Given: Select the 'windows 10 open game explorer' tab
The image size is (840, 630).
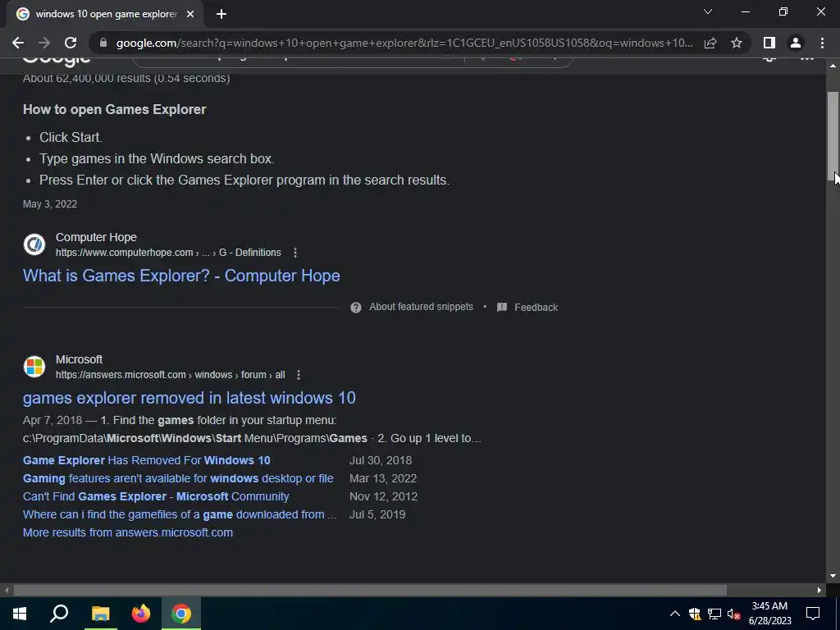Looking at the screenshot, I should 105,15.
